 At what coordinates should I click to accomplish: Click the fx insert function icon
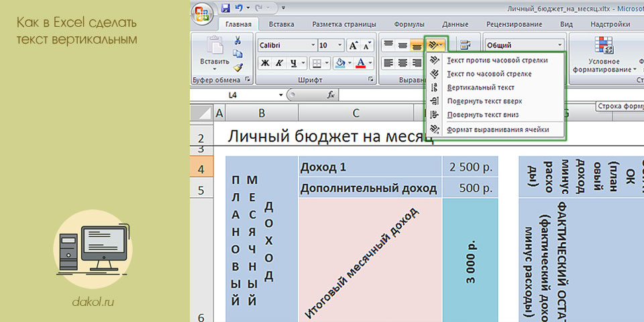pos(331,95)
